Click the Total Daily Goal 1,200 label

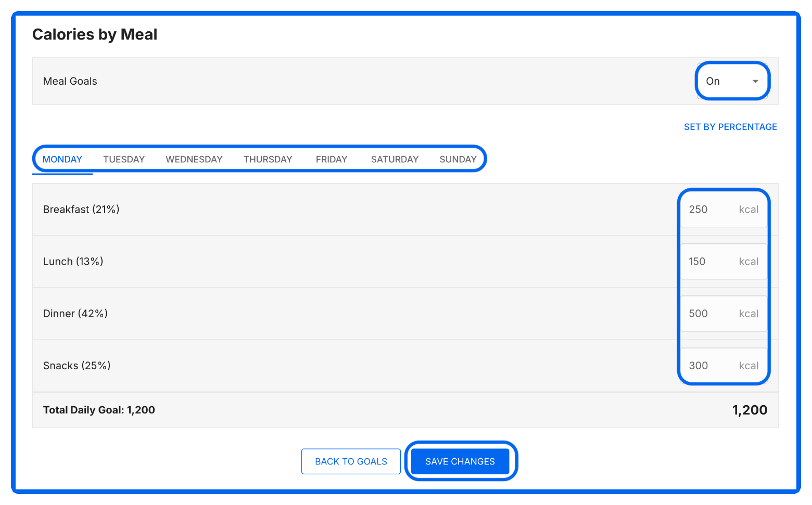point(99,410)
